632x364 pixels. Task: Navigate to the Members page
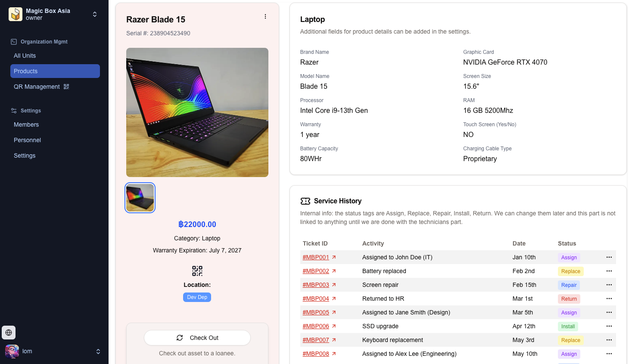pyautogui.click(x=26, y=124)
